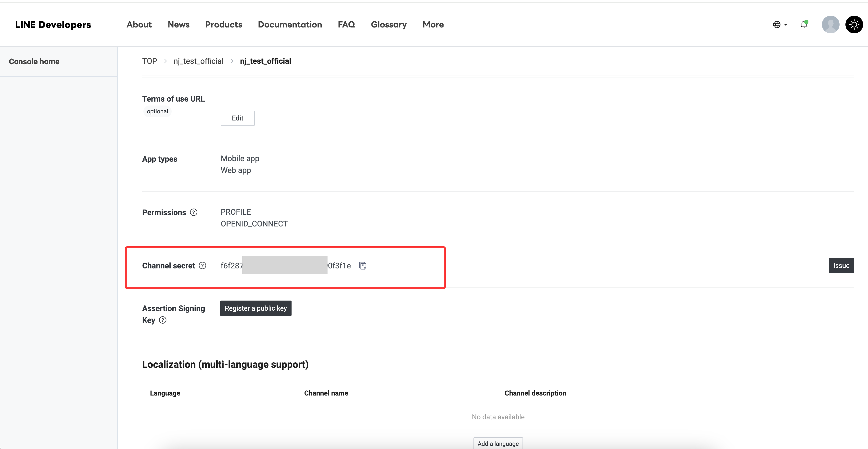Open the FAQ menu item

[x=346, y=25]
